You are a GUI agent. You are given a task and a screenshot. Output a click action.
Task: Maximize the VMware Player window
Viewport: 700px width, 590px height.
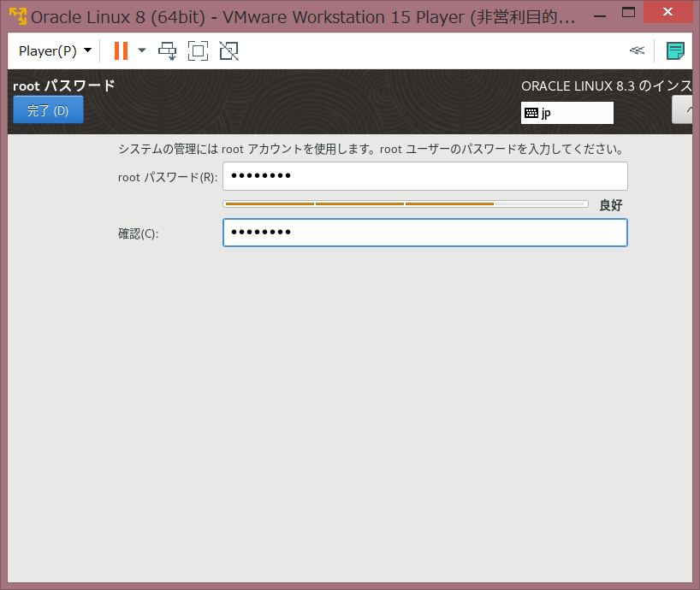tap(628, 12)
